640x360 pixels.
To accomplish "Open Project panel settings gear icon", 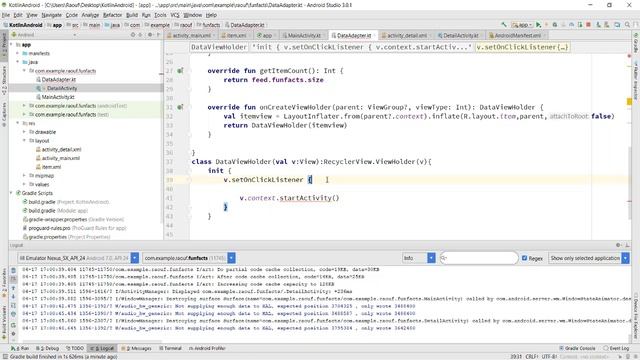I will pos(150,35).
